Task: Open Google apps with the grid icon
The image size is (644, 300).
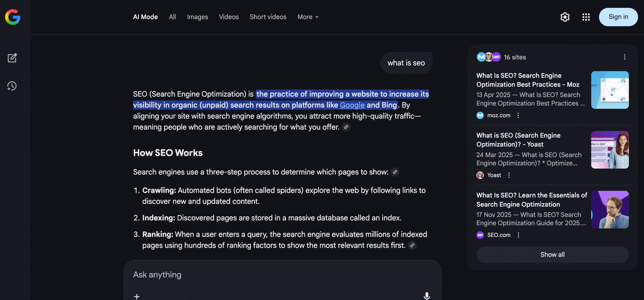Action: (x=586, y=17)
